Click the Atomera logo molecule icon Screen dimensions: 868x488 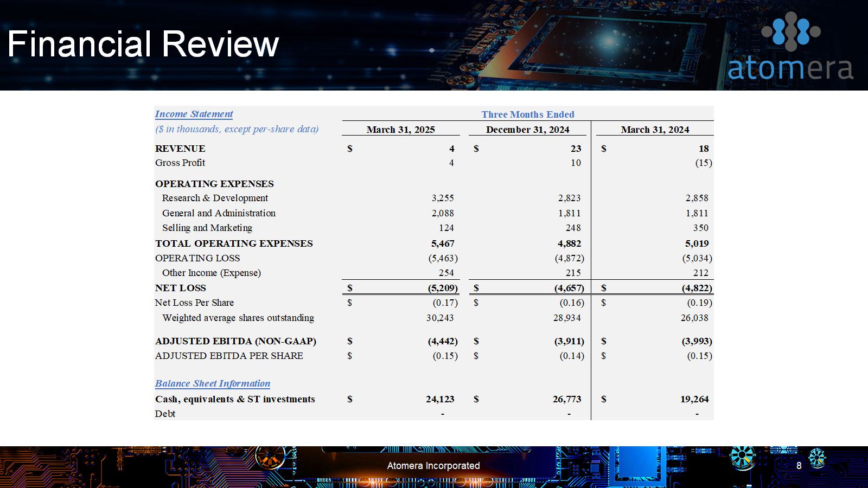(x=790, y=31)
